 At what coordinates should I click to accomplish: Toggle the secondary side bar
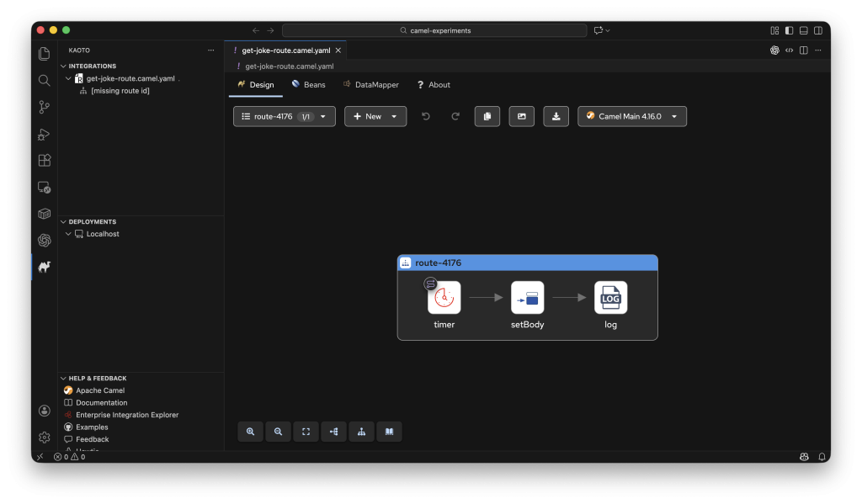click(x=817, y=30)
